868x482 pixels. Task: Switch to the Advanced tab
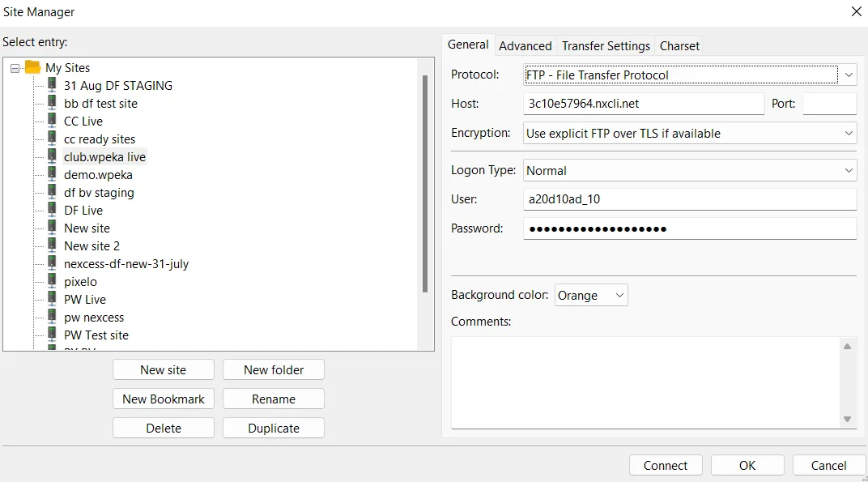pyautogui.click(x=525, y=46)
